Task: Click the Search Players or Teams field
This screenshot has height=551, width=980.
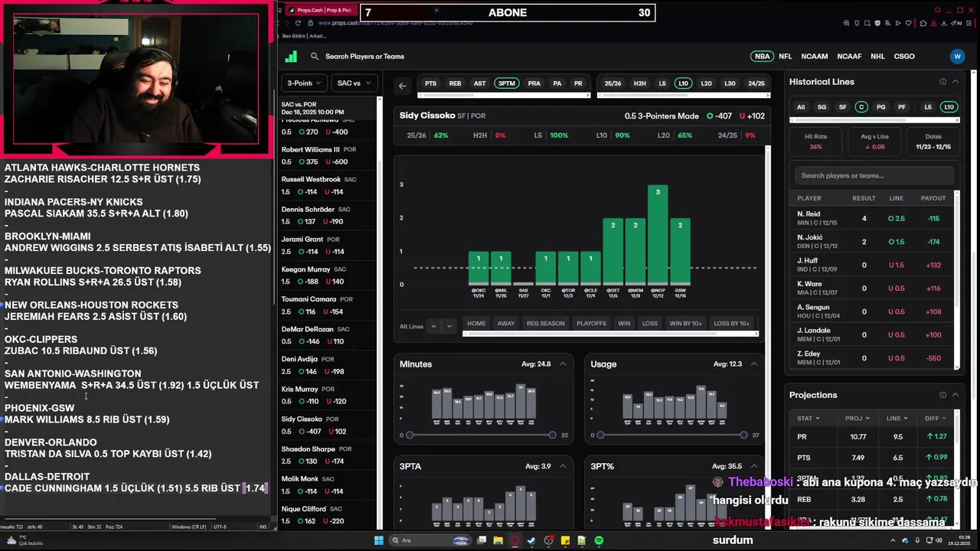Action: [364, 57]
